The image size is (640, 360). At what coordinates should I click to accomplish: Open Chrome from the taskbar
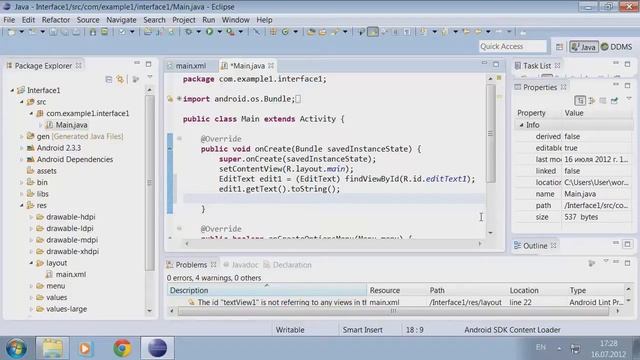(122, 348)
